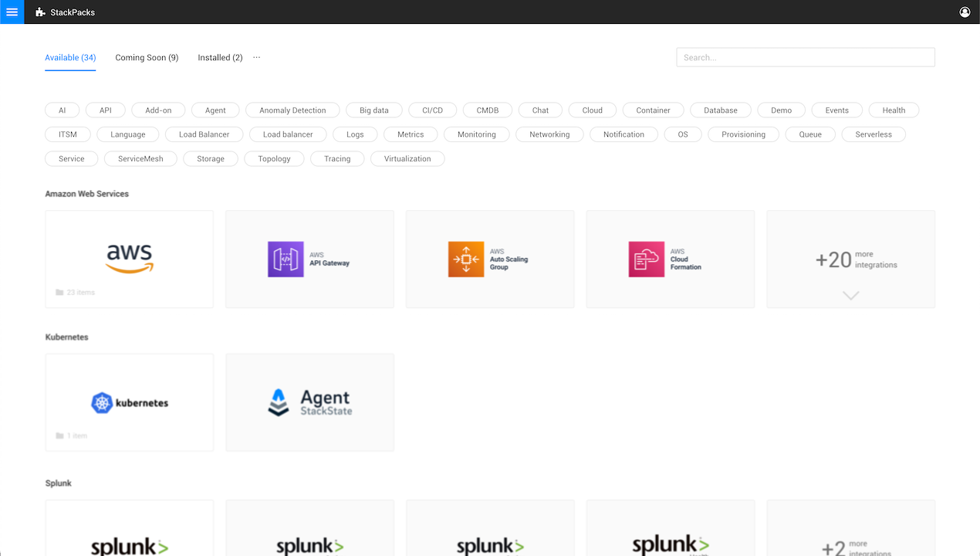Select the Database filter tag
This screenshot has height=556, width=980.
point(721,110)
